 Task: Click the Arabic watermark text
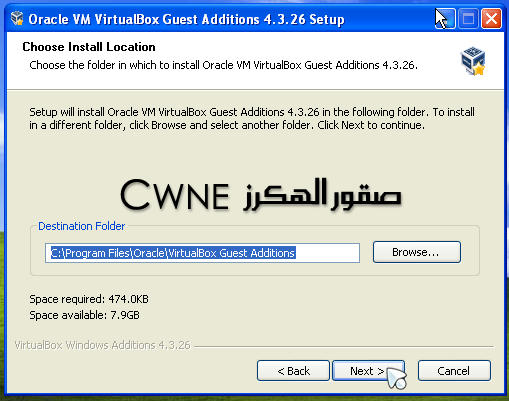click(322, 195)
